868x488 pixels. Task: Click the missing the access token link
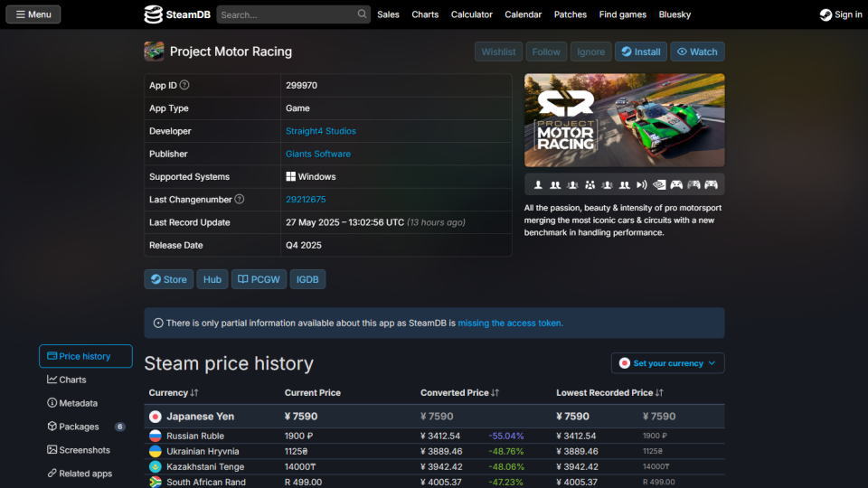coord(510,324)
